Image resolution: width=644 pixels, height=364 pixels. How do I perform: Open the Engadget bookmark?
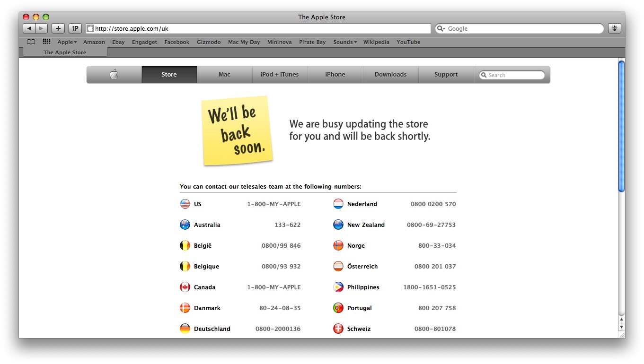(x=144, y=42)
